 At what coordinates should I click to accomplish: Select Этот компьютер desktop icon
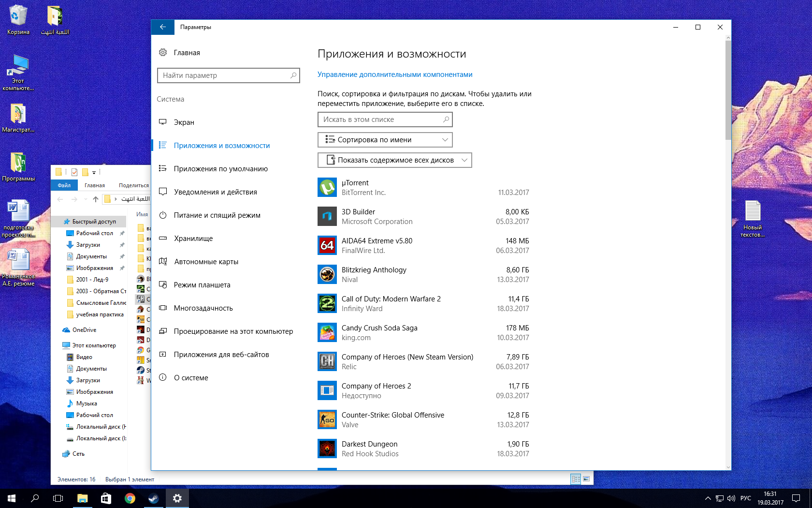(x=18, y=73)
